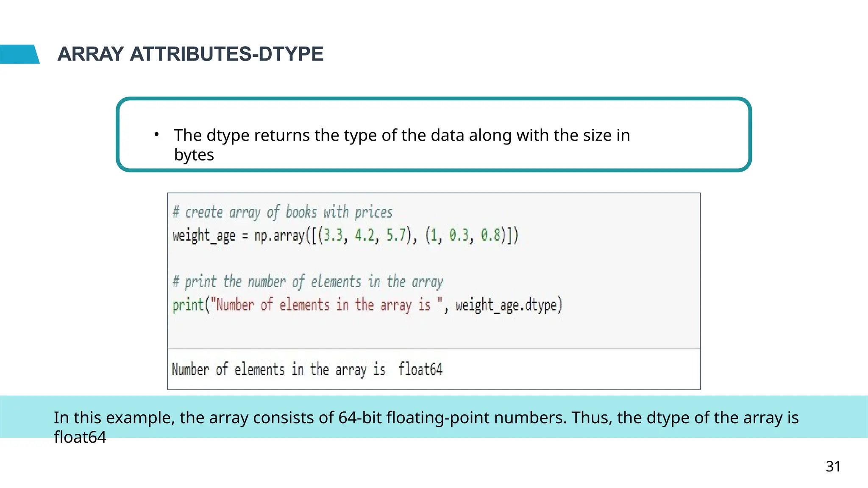Viewport: 868px width, 488px height.
Task: Click the '# print the number of elements' comment
Action: pyautogui.click(x=308, y=282)
